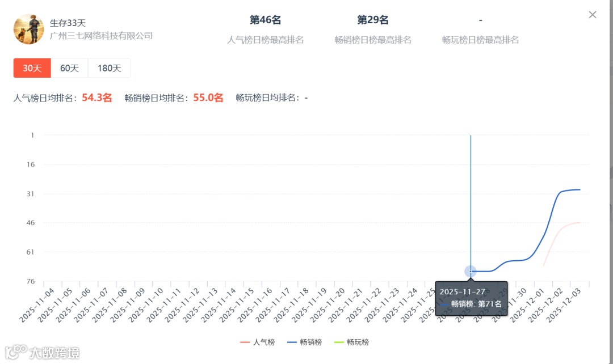Click the y-axis value 76
The height and width of the screenshot is (364, 613).
(31, 281)
